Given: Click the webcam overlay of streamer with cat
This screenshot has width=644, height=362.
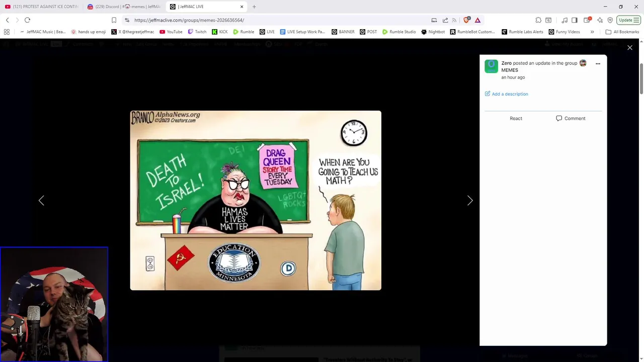Looking at the screenshot, I should pos(54,304).
